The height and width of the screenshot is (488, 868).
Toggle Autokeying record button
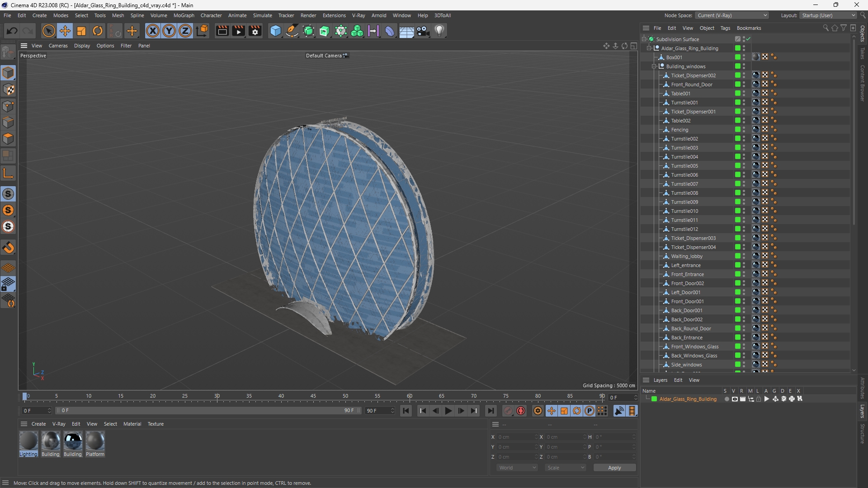point(521,411)
